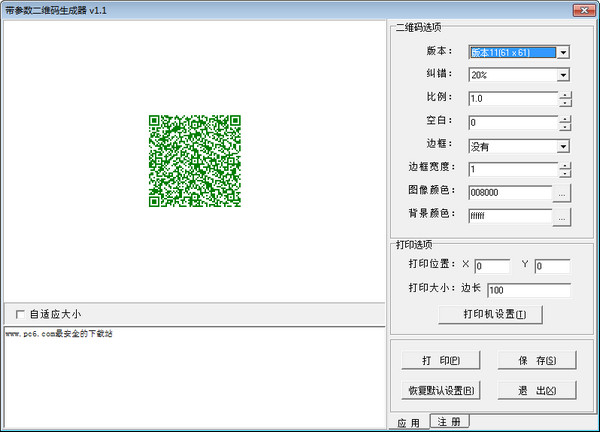Open the 版本 (version) dropdown
The image size is (600, 432).
pyautogui.click(x=564, y=51)
